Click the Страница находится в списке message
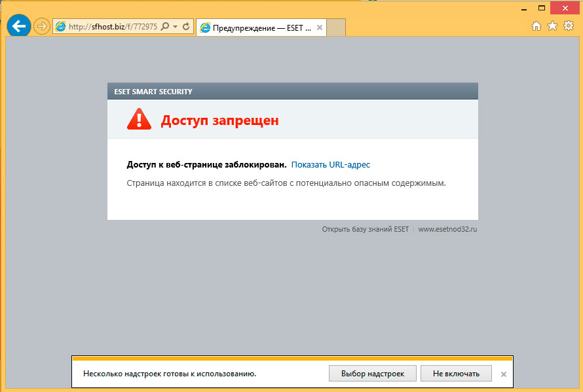The image size is (583, 392). [x=286, y=183]
